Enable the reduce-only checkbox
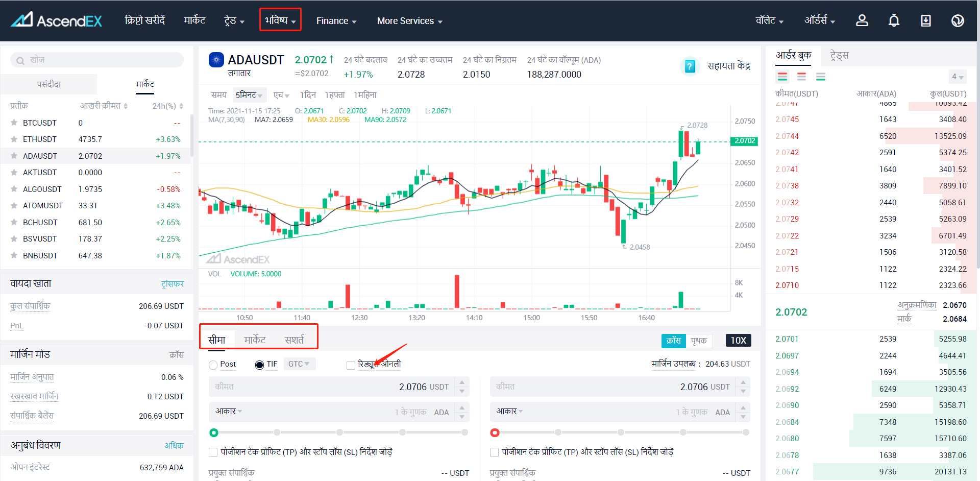This screenshot has height=481, width=980. pyautogui.click(x=351, y=365)
